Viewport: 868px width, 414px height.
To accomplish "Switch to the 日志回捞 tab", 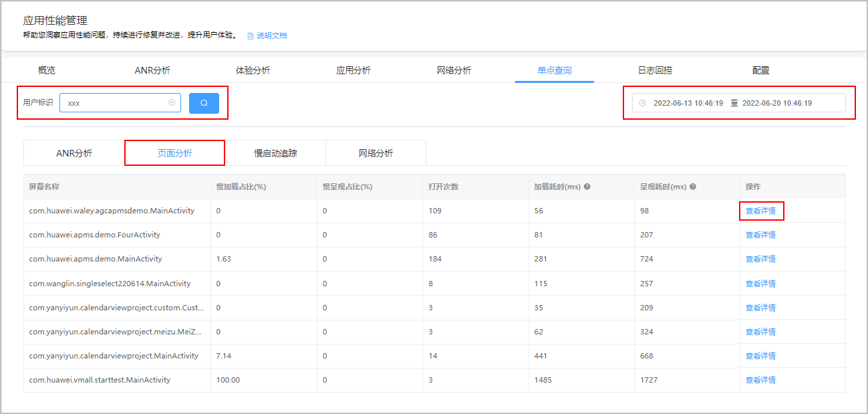I will click(x=655, y=70).
